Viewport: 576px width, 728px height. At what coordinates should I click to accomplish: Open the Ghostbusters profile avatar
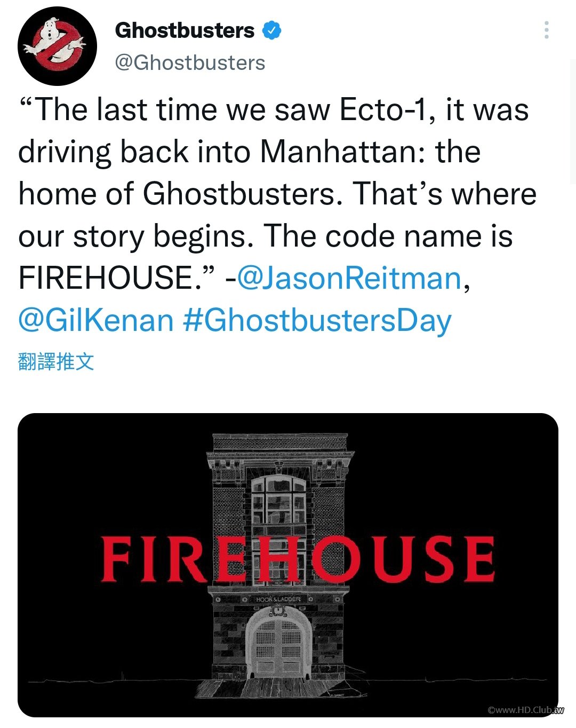[58, 46]
